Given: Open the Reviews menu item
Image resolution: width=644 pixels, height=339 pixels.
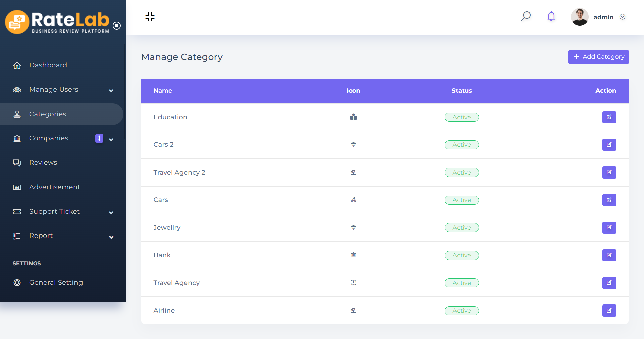Looking at the screenshot, I should click(43, 163).
